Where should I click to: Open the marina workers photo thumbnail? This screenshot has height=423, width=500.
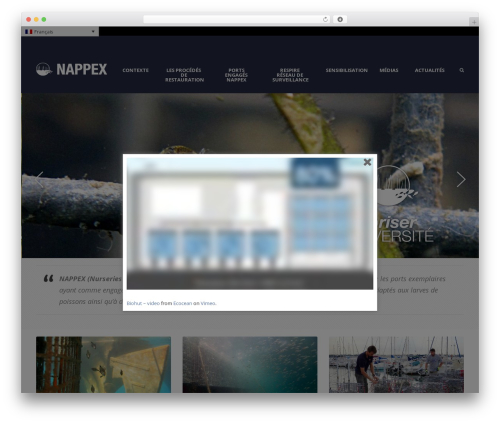[x=396, y=364]
